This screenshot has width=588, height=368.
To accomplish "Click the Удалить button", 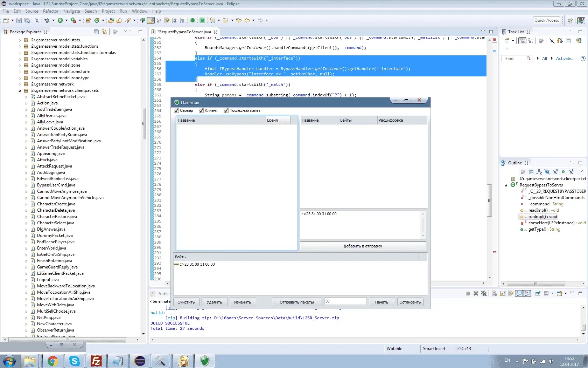I will [214, 302].
